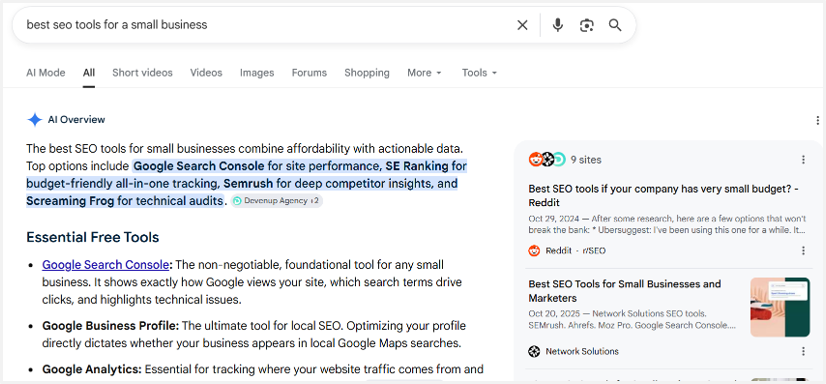Clear the search query with the X icon

click(x=522, y=25)
